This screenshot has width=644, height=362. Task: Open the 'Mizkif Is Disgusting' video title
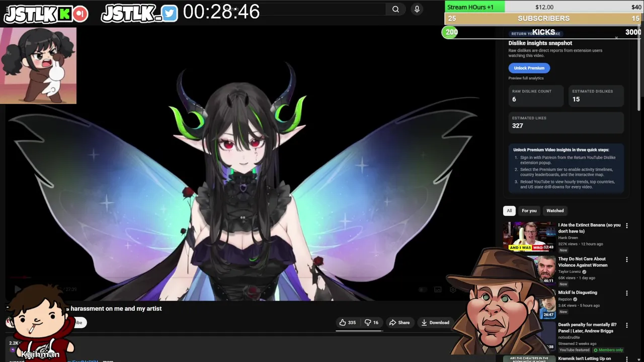578,293
